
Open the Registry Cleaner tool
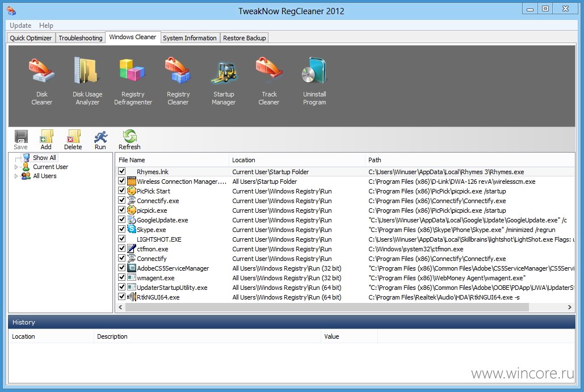point(178,81)
